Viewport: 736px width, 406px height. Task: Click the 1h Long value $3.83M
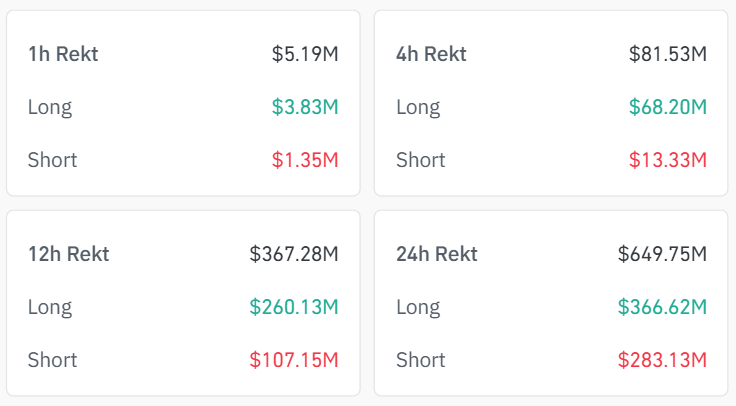(305, 107)
